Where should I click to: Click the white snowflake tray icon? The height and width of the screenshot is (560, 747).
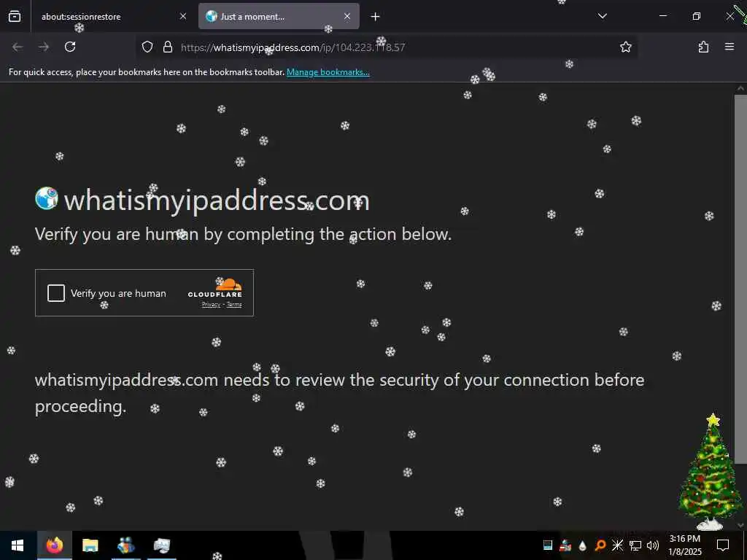[x=617, y=545]
